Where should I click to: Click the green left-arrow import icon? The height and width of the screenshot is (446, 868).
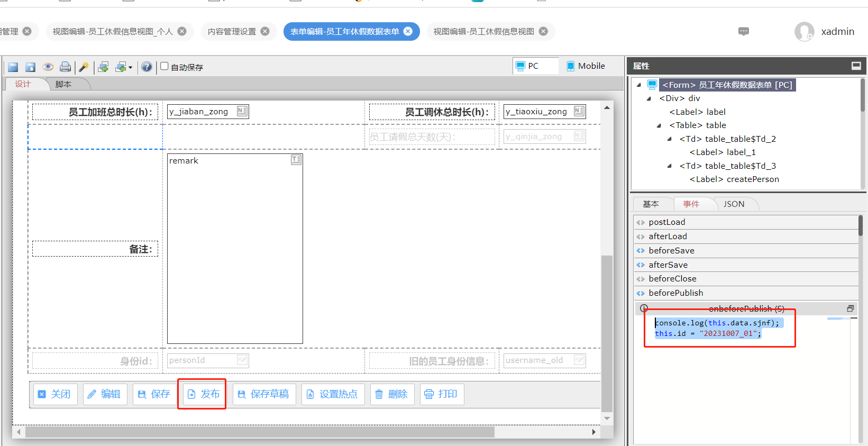(121, 67)
